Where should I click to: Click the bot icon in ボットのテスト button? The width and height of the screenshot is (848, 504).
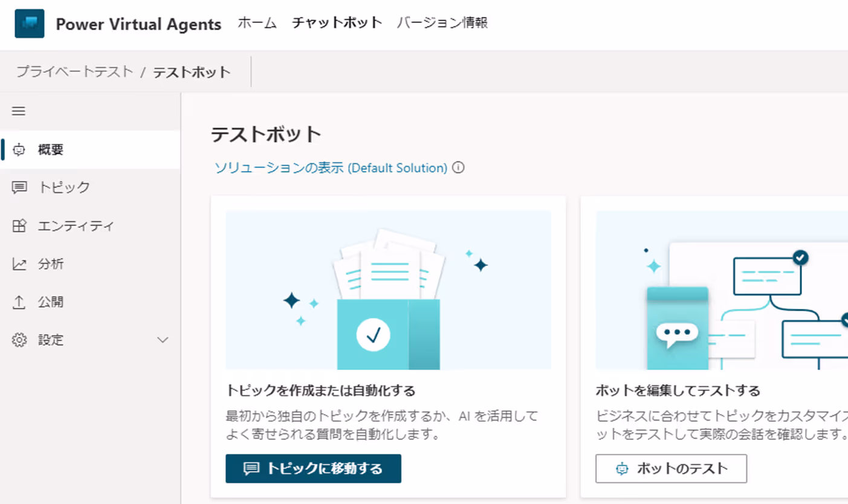[x=622, y=469]
